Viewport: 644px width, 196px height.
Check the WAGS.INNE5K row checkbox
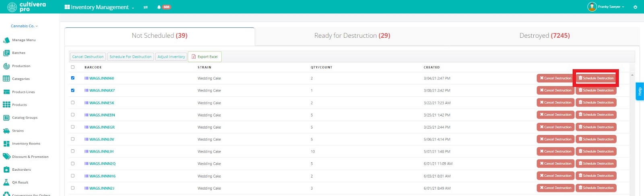click(x=73, y=102)
